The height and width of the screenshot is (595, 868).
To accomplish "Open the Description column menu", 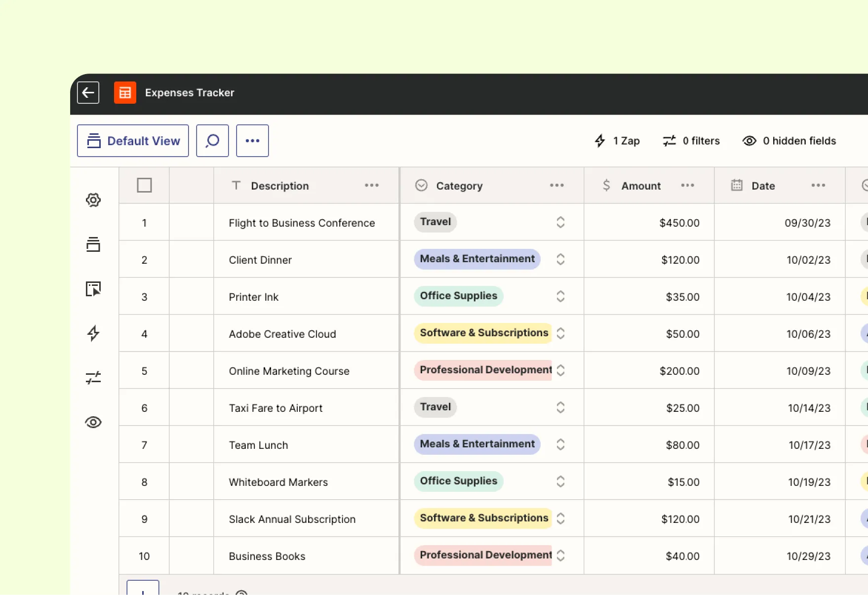I will [372, 185].
